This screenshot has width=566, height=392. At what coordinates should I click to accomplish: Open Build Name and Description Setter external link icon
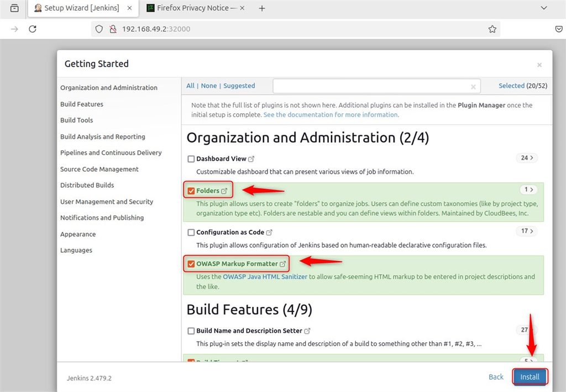[x=307, y=331]
